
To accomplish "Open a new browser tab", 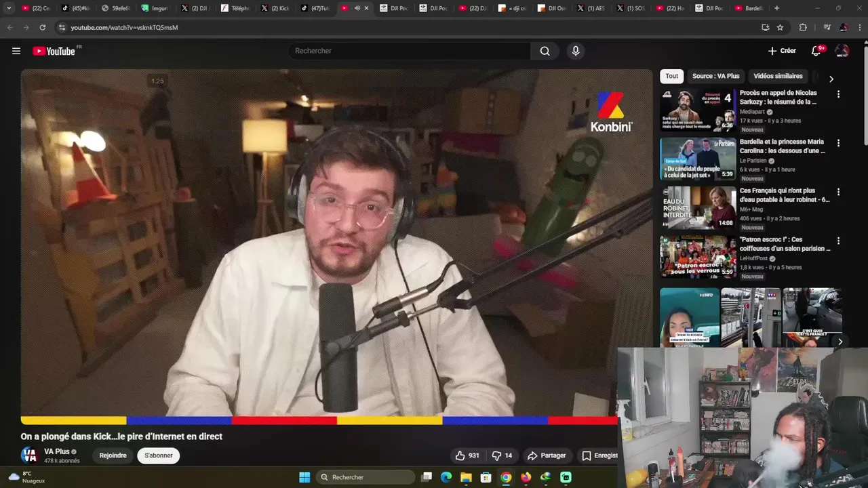I will point(776,8).
